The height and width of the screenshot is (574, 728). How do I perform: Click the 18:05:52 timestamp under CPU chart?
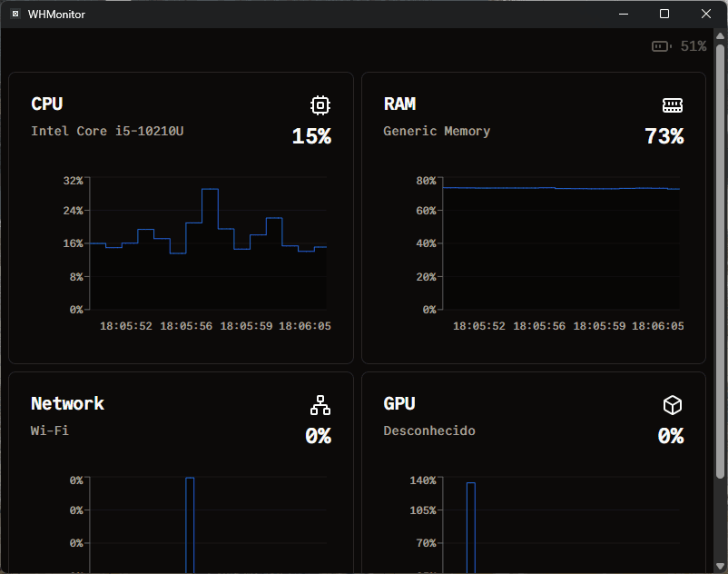(126, 326)
